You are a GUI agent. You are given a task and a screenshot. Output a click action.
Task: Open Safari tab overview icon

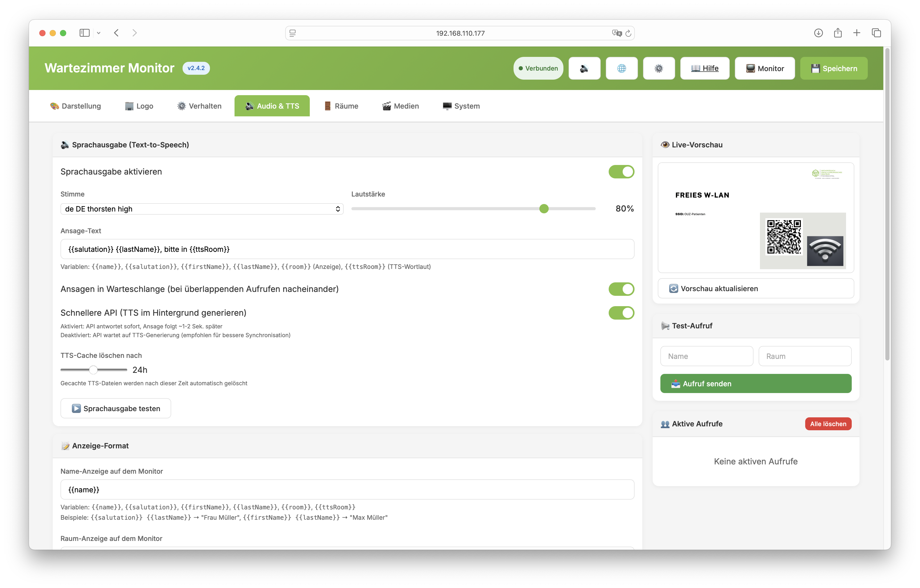point(877,33)
